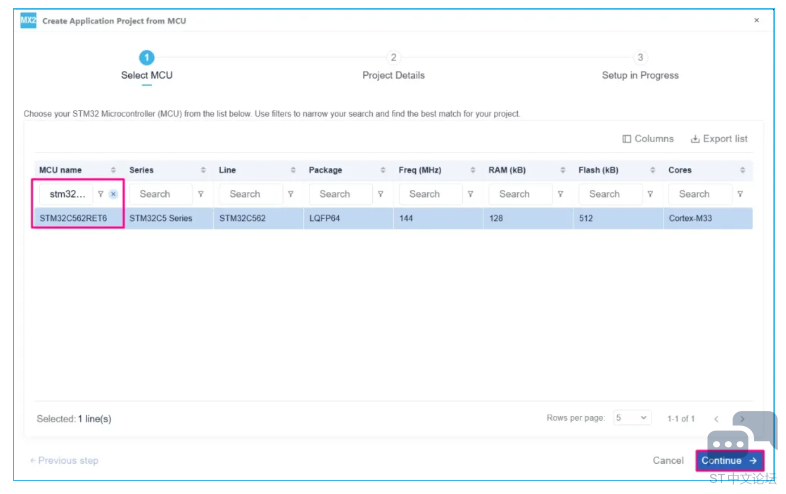The image size is (786, 494).
Task: Focus the MCU name search field
Action: tap(66, 194)
